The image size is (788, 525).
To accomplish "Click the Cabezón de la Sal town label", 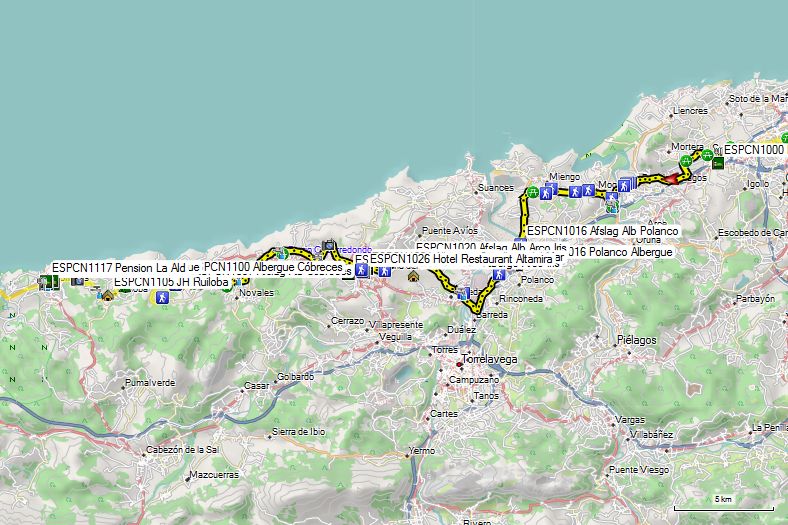I will click(183, 450).
